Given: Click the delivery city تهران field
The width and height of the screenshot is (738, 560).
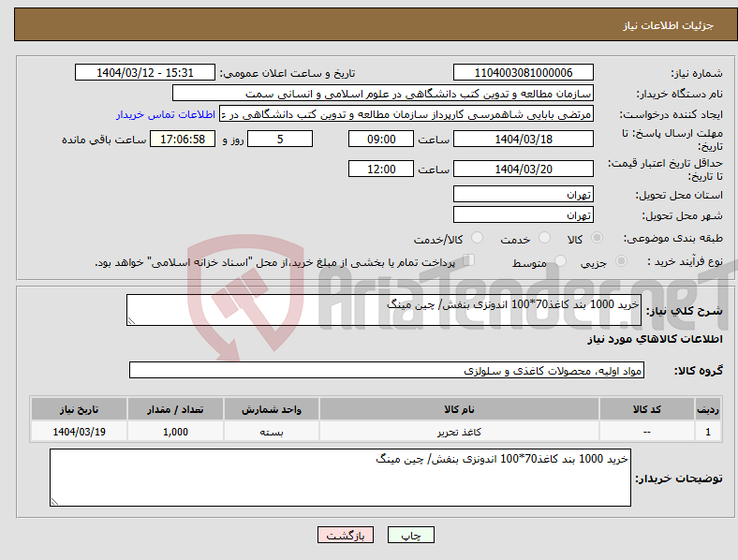Looking at the screenshot, I should [524, 214].
